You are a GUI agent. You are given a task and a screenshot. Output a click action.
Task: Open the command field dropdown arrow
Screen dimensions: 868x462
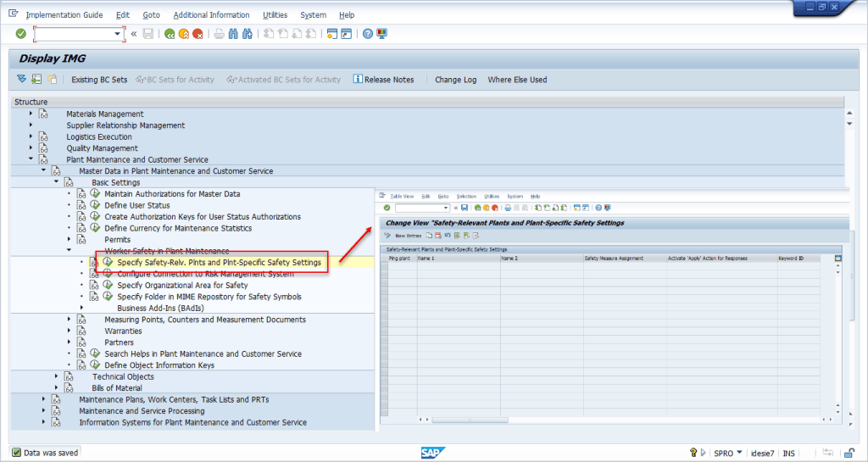pos(117,34)
